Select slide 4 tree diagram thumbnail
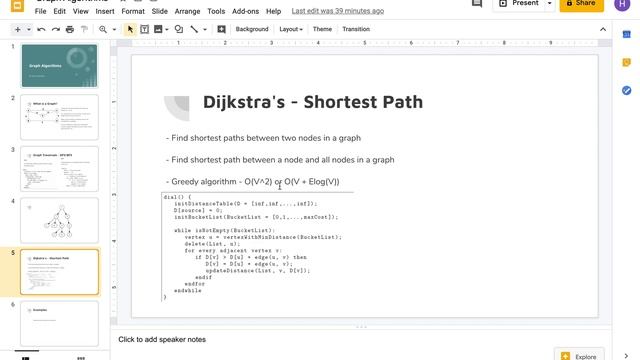640x360 pixels. (x=60, y=220)
